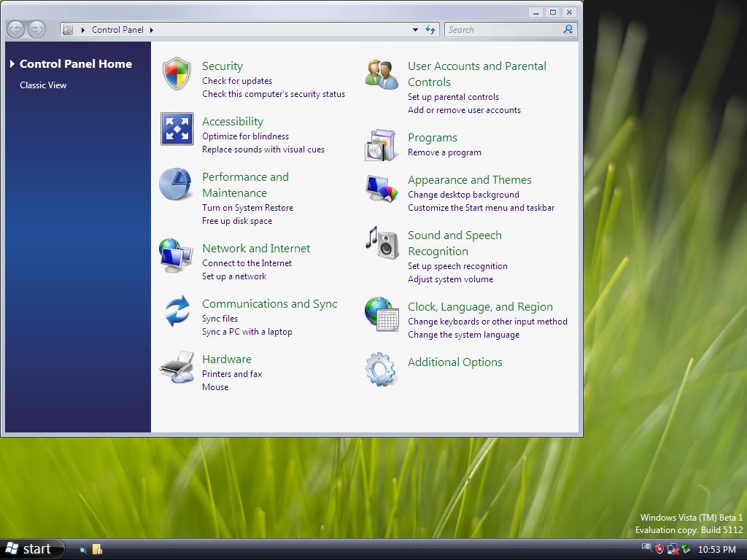This screenshot has width=747, height=560.
Task: Click the quick launch search icon on taskbar
Action: coord(83,550)
